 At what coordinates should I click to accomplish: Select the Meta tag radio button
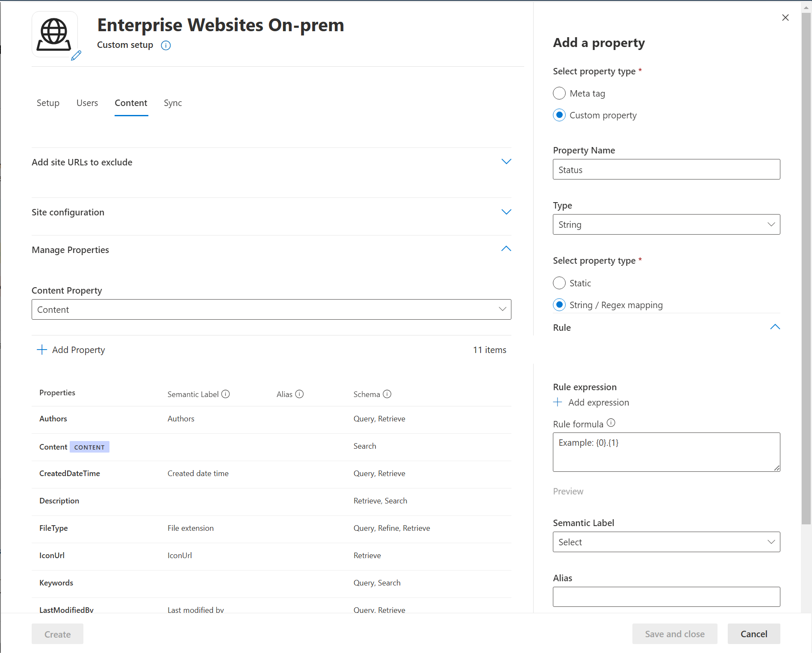(x=559, y=93)
